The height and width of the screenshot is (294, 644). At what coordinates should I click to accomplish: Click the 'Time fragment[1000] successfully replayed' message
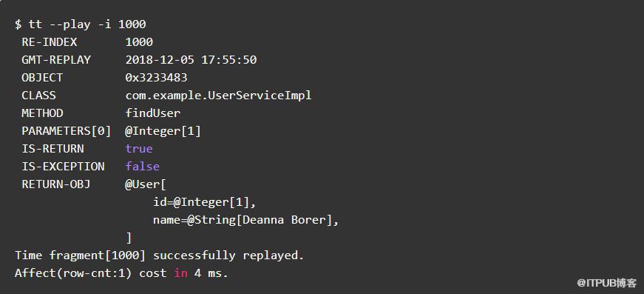pos(160,255)
